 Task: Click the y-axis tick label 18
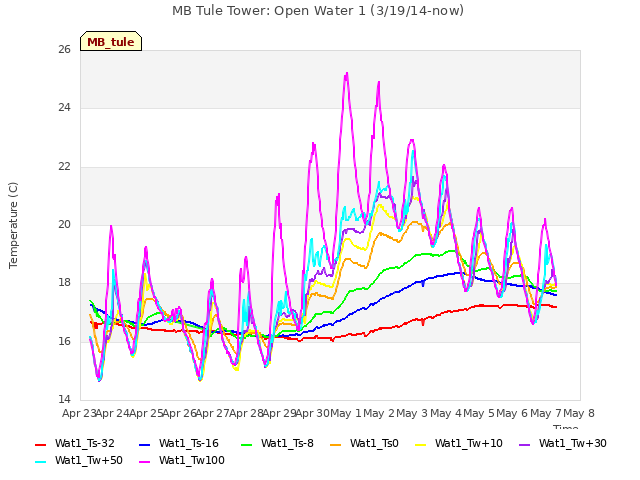(64, 283)
